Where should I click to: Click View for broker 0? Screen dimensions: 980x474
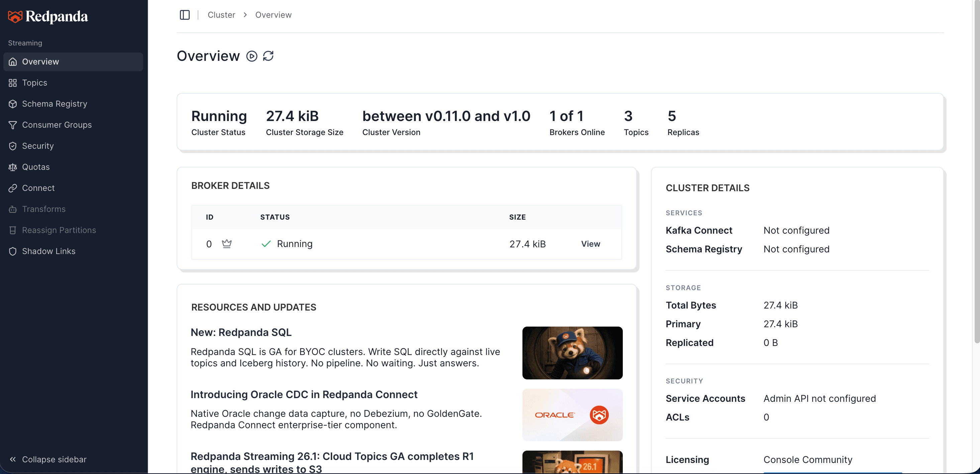pyautogui.click(x=590, y=244)
